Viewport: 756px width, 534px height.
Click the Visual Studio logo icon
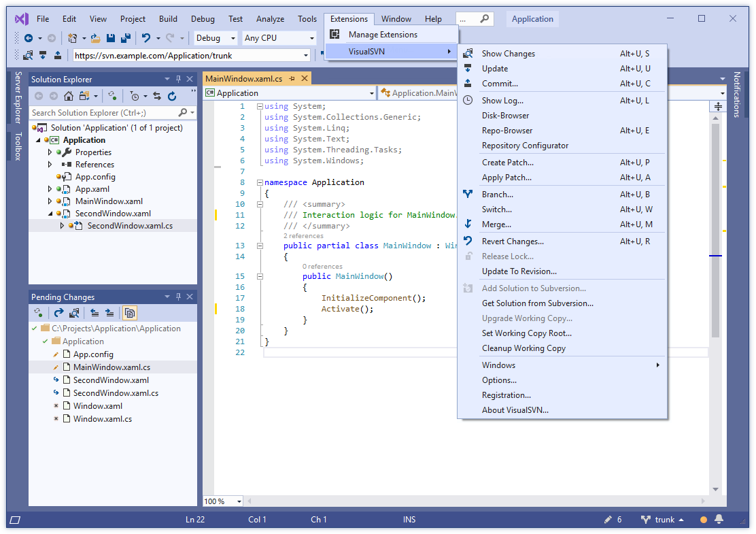21,19
